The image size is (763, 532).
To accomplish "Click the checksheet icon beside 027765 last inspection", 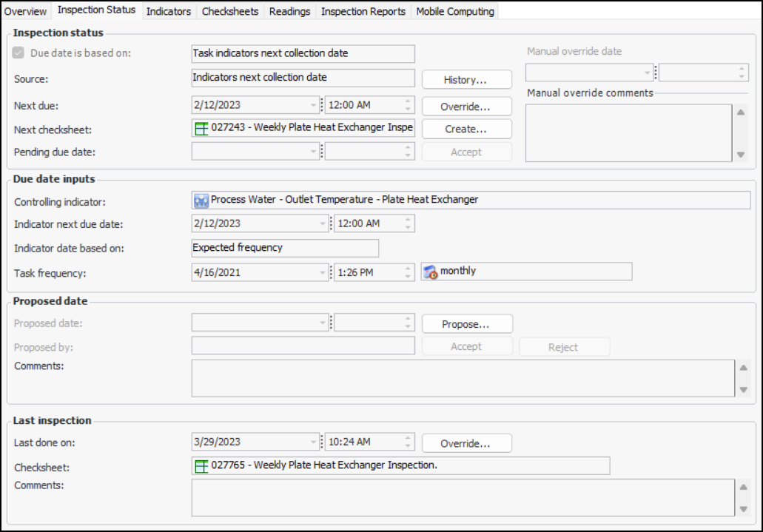I will point(201,466).
